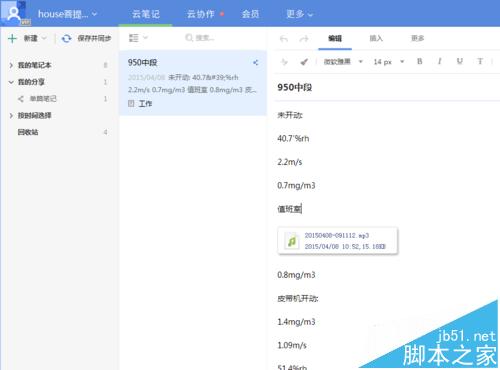
Task: Select the 950中段 note in list
Action: [x=193, y=83]
